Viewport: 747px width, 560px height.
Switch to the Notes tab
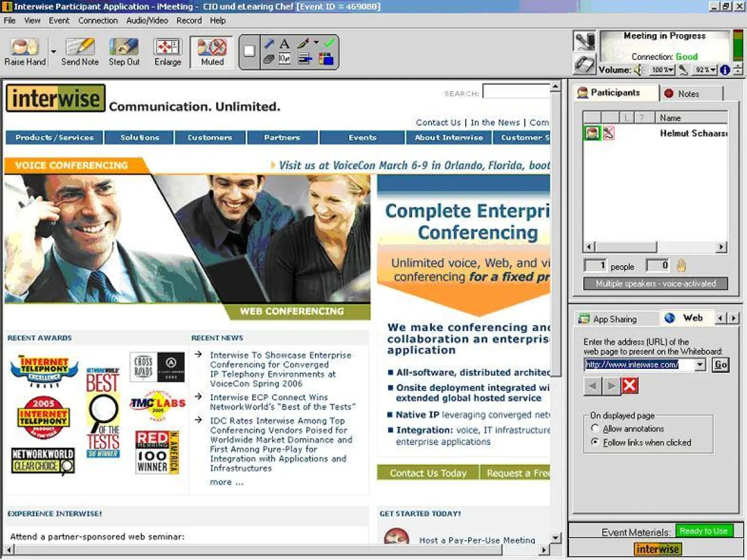(692, 93)
